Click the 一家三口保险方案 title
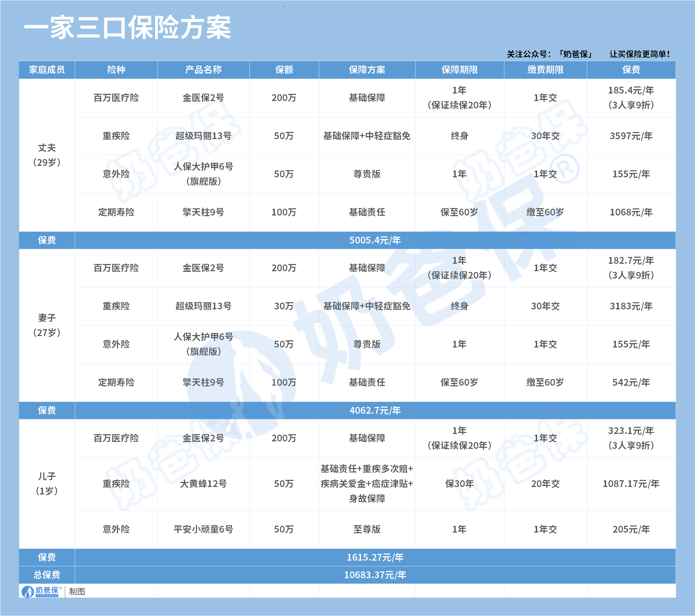The image size is (695, 616). click(x=127, y=28)
